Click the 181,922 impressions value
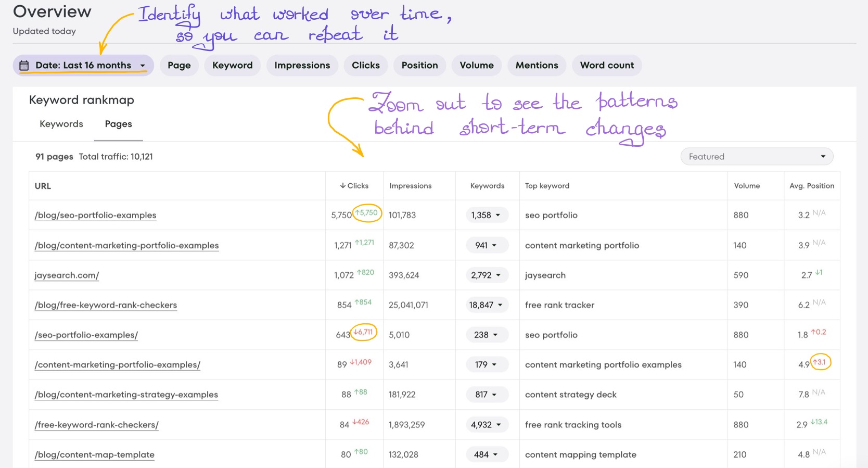The width and height of the screenshot is (868, 468). point(402,395)
